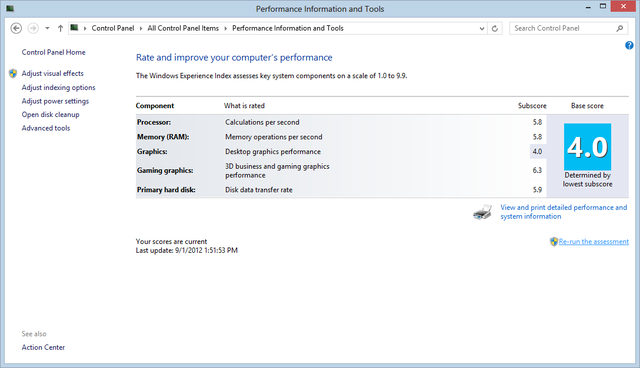640x368 pixels.
Task: Select All Control Panel Items breadcrumb
Action: (x=183, y=28)
